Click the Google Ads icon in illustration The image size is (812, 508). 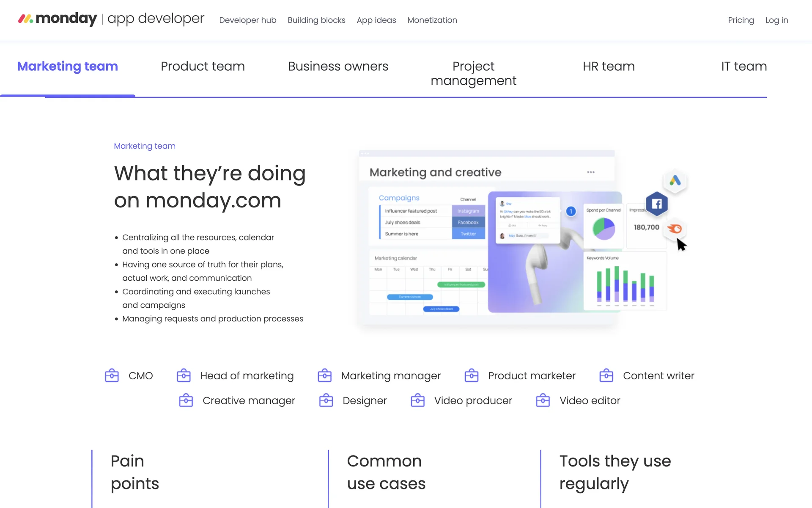pyautogui.click(x=675, y=181)
